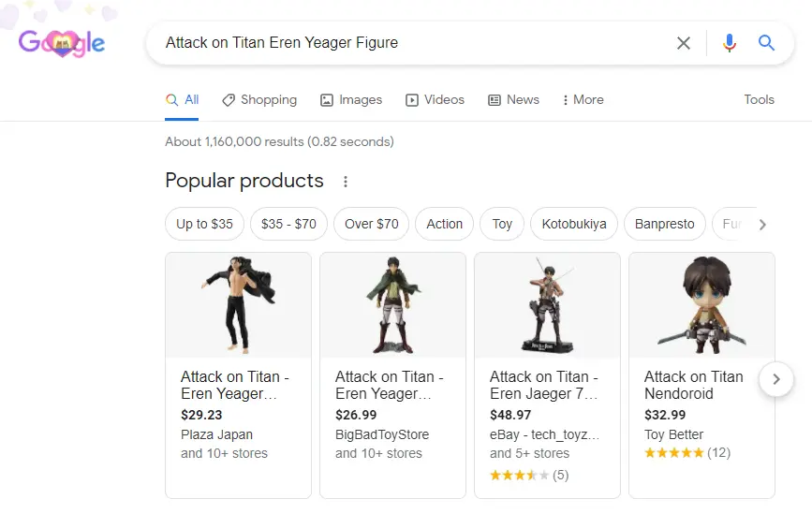Open the Google holiday doodle logo
The image size is (812, 514).
pos(62,42)
